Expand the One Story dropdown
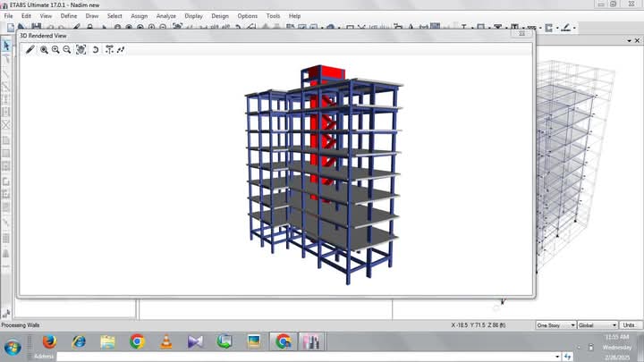The width and height of the screenshot is (644, 362). pyautogui.click(x=555, y=325)
